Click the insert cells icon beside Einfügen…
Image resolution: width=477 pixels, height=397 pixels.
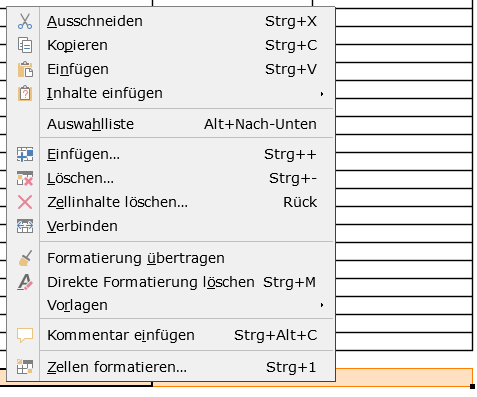25,154
